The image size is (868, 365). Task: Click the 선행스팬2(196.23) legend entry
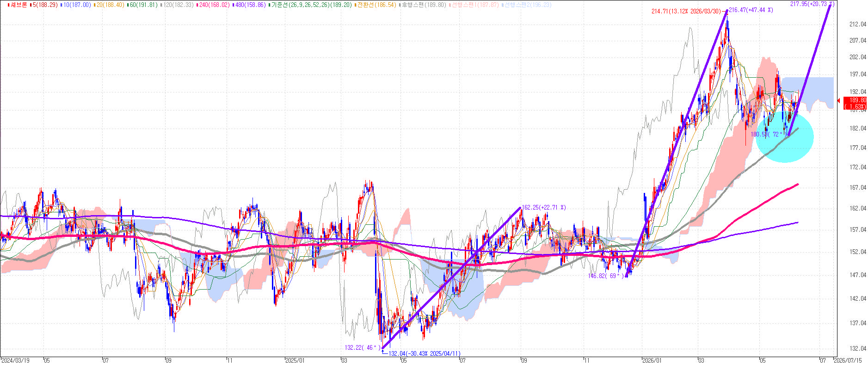(527, 5)
